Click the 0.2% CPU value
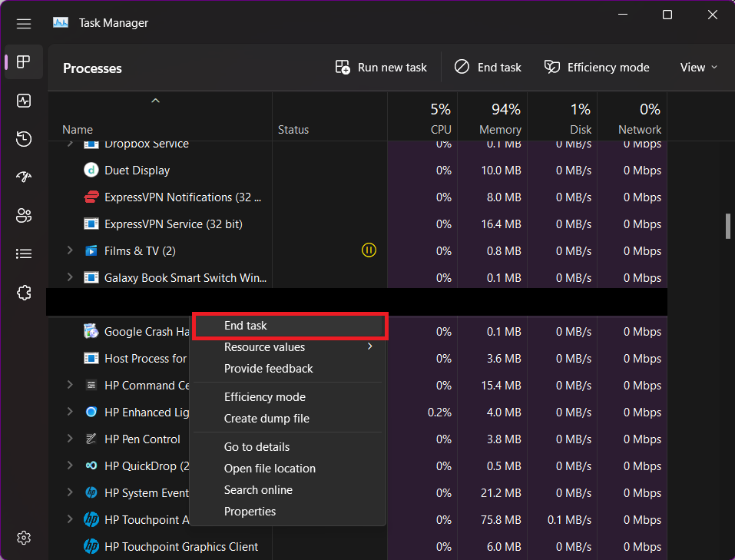Screen dimensions: 735x560 pyautogui.click(x=439, y=413)
